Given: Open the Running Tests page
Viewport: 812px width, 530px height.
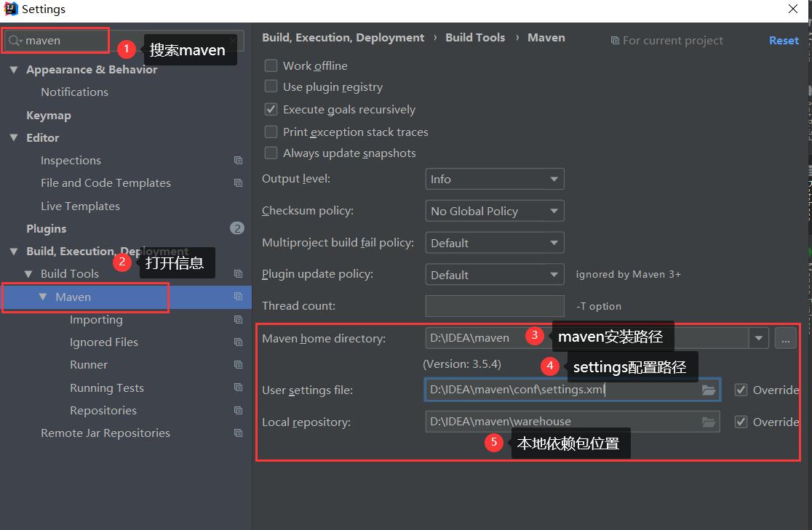Looking at the screenshot, I should click(107, 388).
